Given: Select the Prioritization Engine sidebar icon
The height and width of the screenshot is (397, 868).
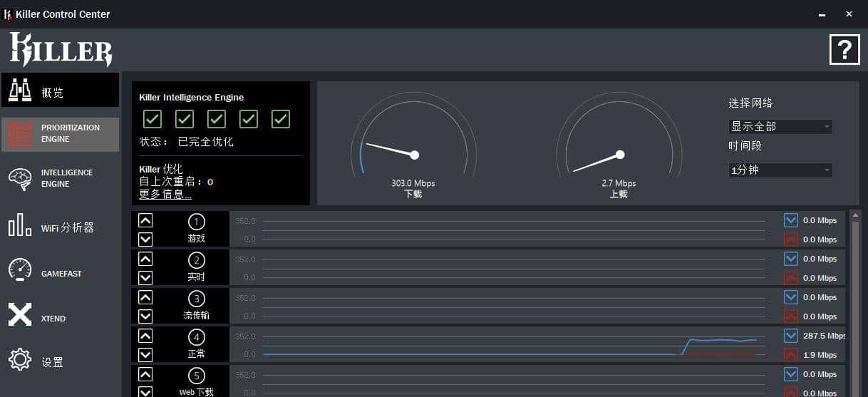Looking at the screenshot, I should (20, 133).
